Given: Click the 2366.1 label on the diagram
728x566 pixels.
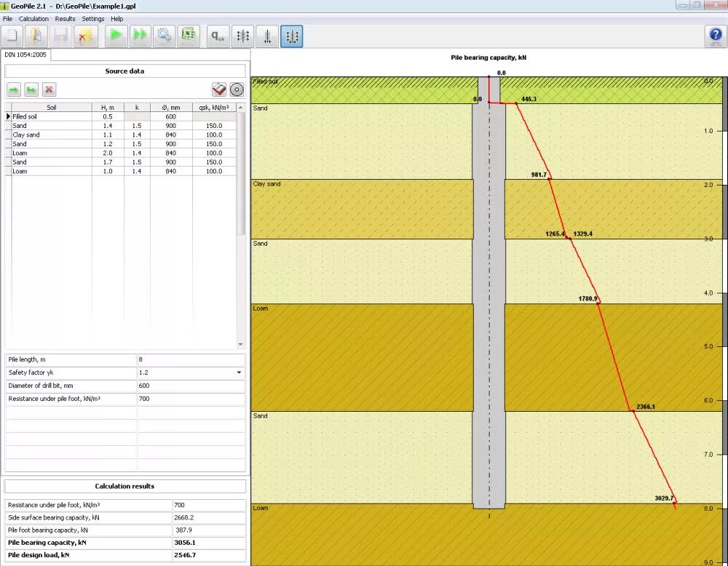Looking at the screenshot, I should (x=645, y=407).
